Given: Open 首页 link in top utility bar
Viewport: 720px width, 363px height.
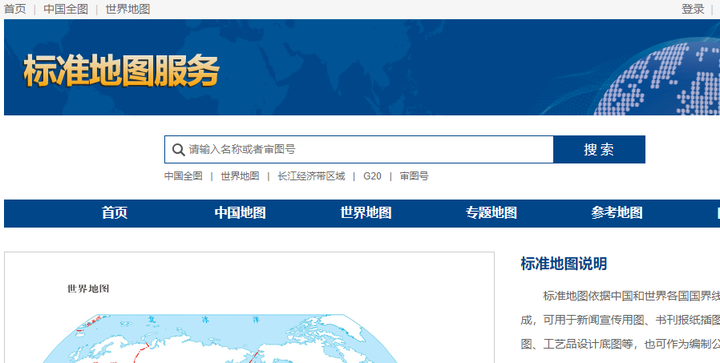Looking at the screenshot, I should click(15, 9).
